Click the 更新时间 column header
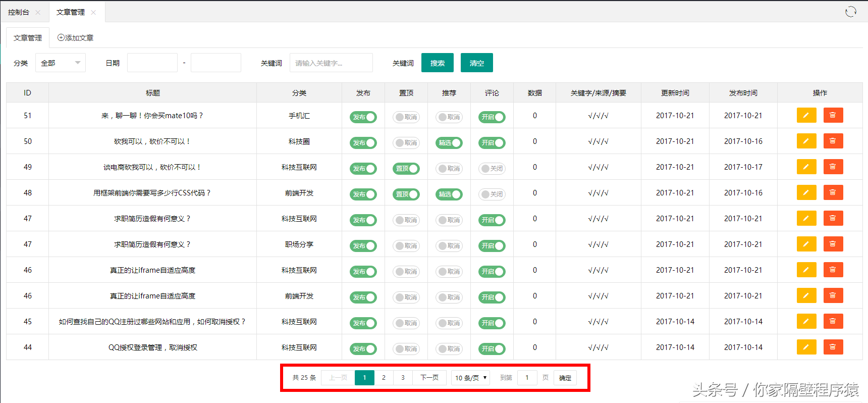 tap(675, 93)
